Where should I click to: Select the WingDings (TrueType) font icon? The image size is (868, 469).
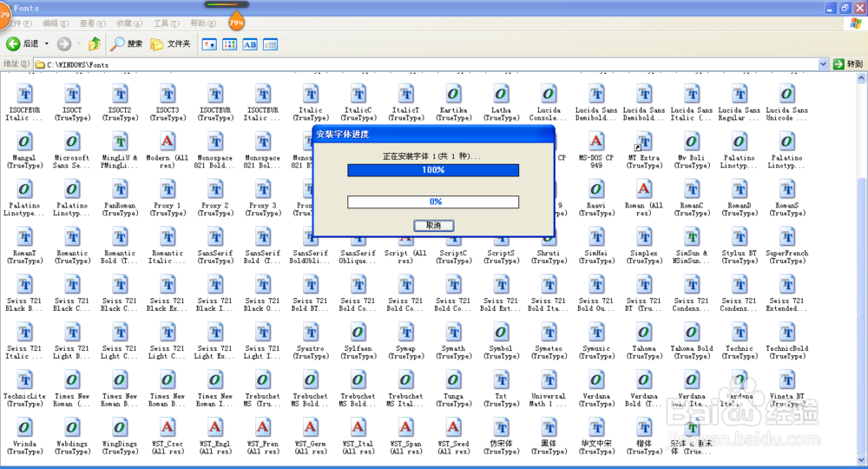(120, 427)
